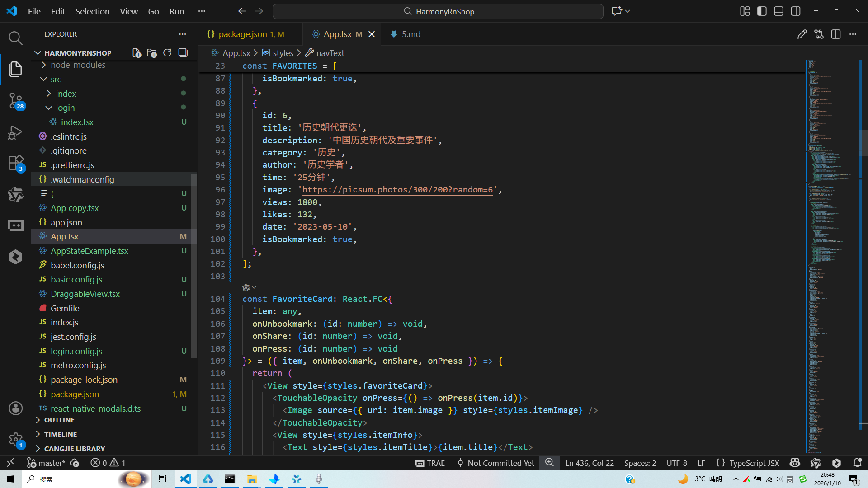868x488 pixels.
Task: Click the HarmonyRnShop command center search box
Action: tap(438, 11)
